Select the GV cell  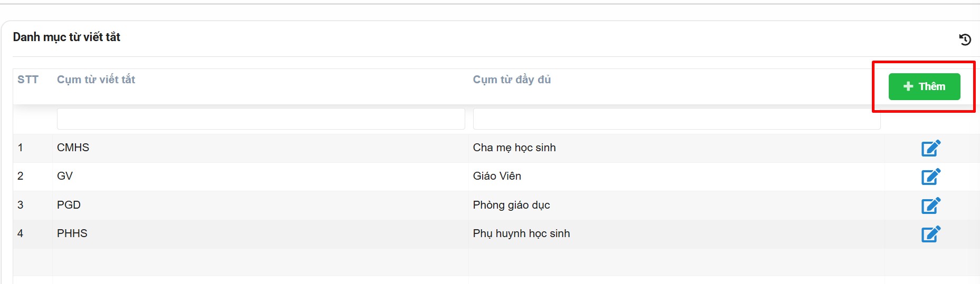coord(65,176)
